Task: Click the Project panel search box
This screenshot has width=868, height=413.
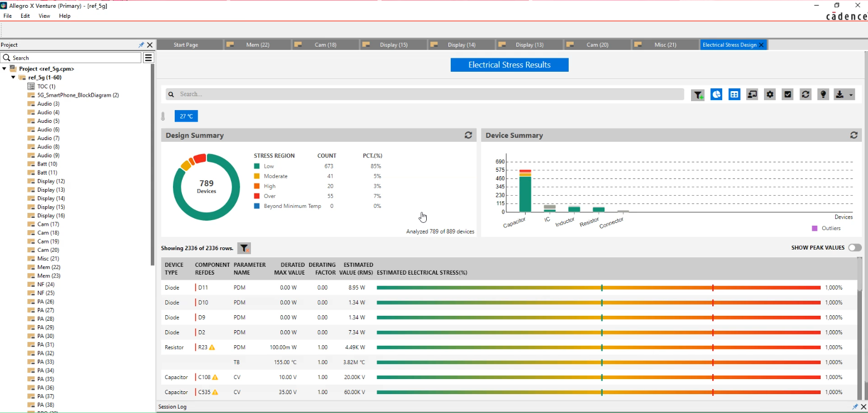Action: (x=71, y=58)
